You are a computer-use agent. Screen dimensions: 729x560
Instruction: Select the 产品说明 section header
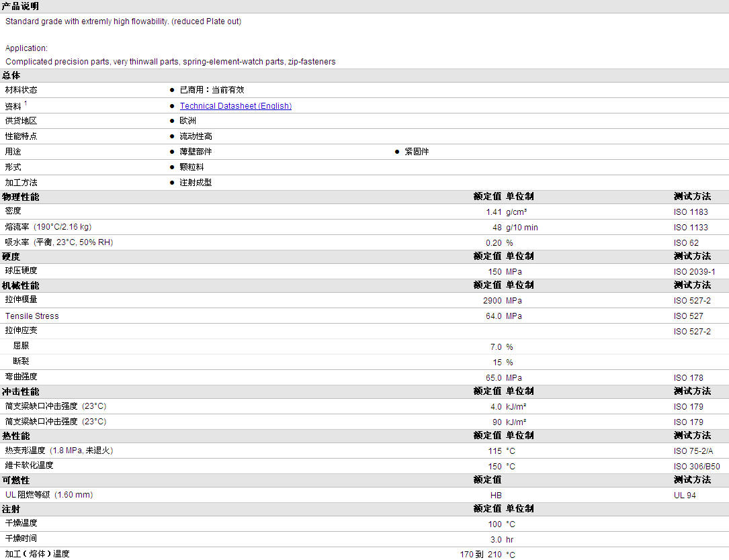pyautogui.click(x=20, y=6)
